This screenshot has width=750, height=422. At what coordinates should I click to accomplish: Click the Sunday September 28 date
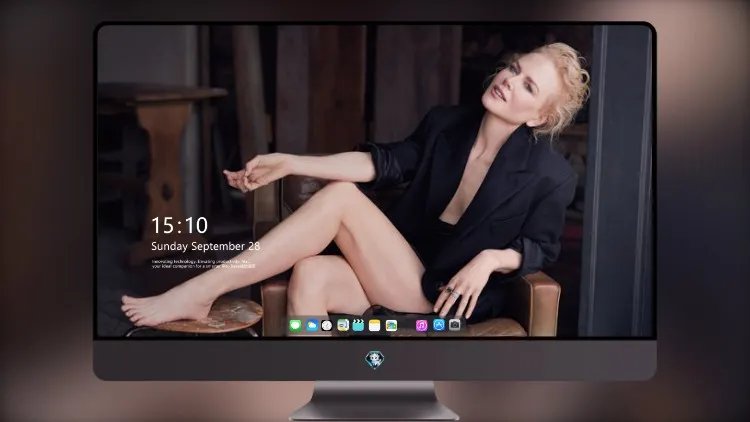(x=206, y=246)
